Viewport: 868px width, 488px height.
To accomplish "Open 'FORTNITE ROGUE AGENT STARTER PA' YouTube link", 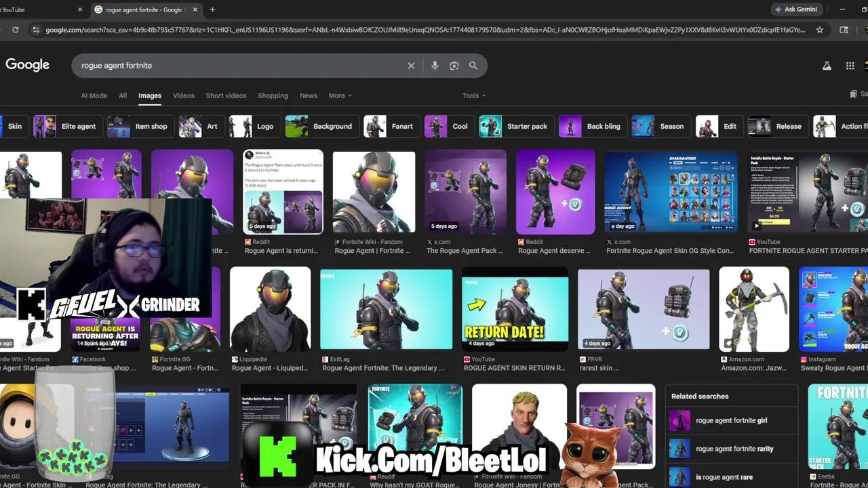I will point(808,251).
